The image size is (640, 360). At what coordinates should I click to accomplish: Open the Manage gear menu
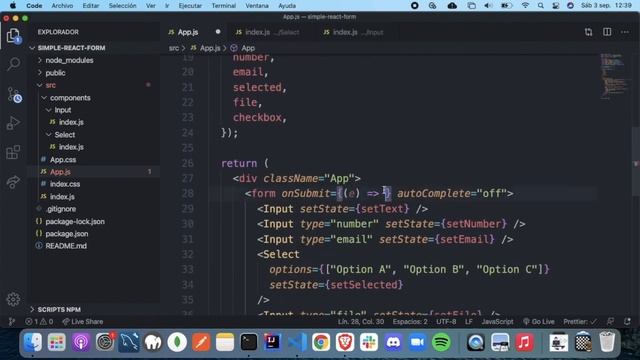13,299
